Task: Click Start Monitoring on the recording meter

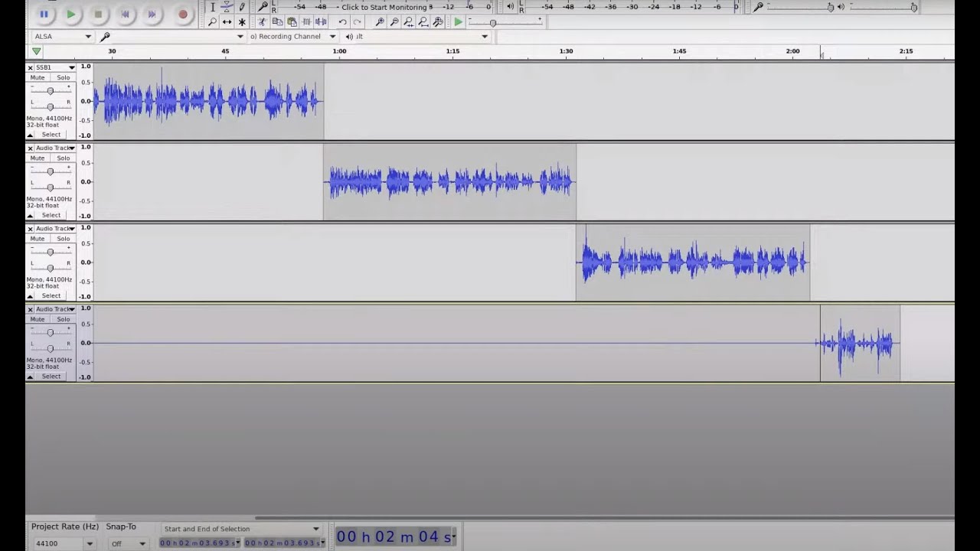Action: 385,7
